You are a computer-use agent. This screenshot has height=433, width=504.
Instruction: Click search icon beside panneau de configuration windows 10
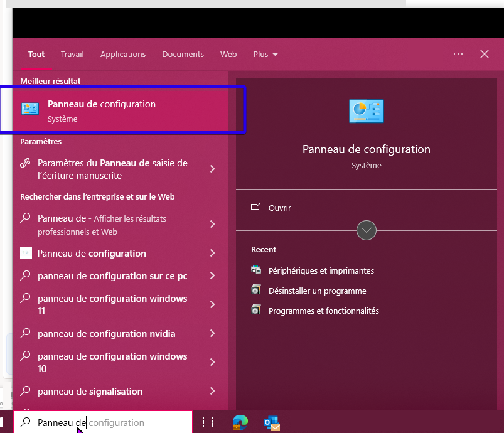pyautogui.click(x=25, y=356)
